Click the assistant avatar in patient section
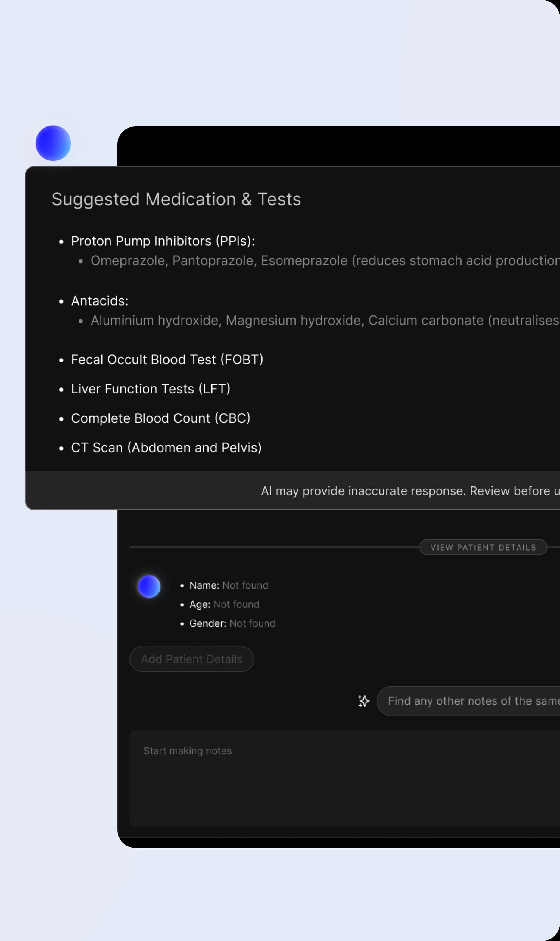Image resolution: width=560 pixels, height=941 pixels. point(149,586)
